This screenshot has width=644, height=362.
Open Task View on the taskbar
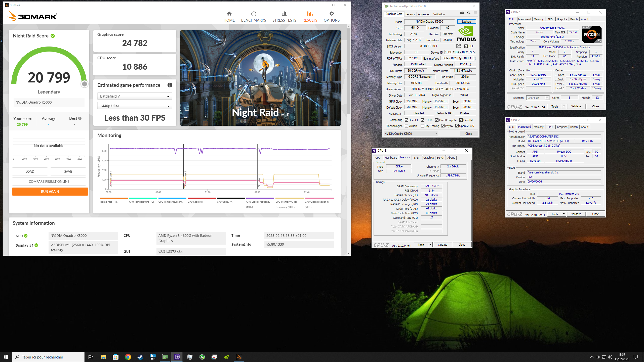[91, 357]
